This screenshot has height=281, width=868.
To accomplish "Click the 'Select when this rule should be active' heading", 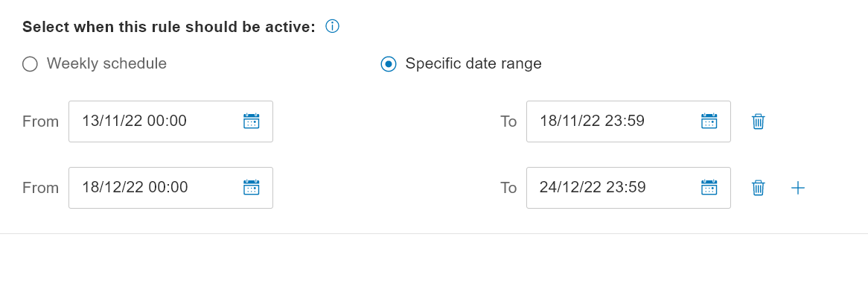I will [169, 27].
